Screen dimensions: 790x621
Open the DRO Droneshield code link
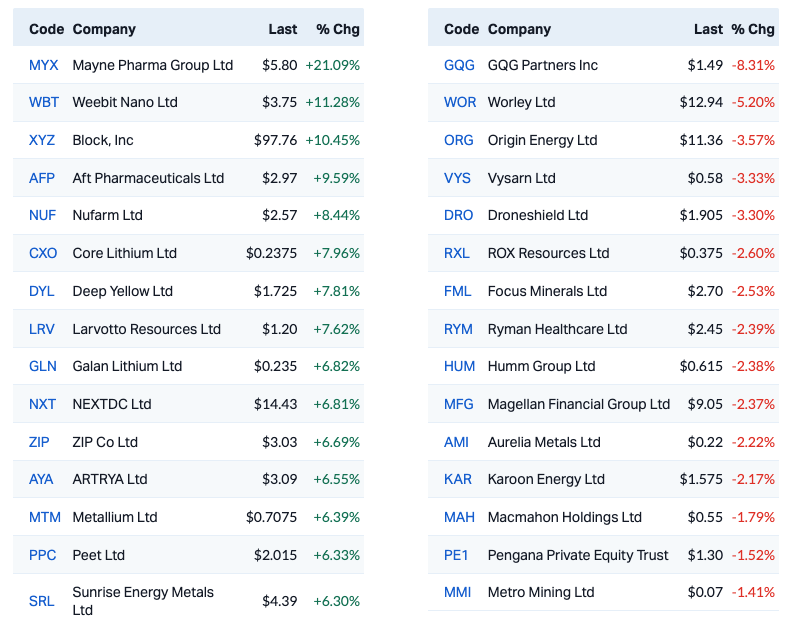pyautogui.click(x=458, y=215)
